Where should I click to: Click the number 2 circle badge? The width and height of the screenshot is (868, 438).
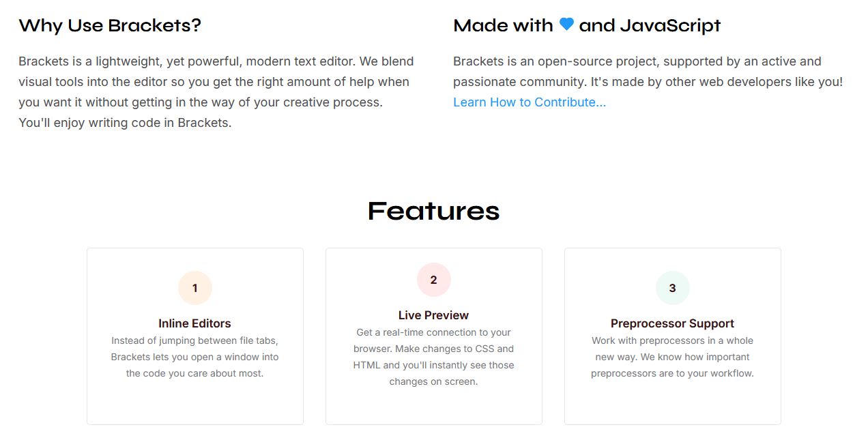tap(434, 280)
